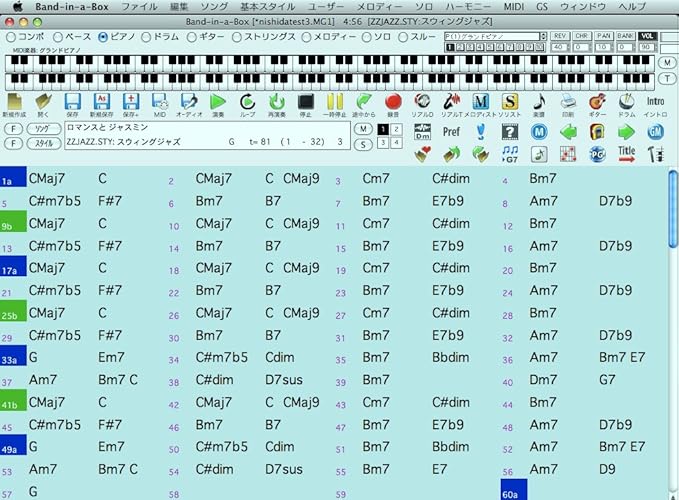Screen dimensions: 679x500
Task: Open the ドラム drum window icon
Action: [627, 105]
